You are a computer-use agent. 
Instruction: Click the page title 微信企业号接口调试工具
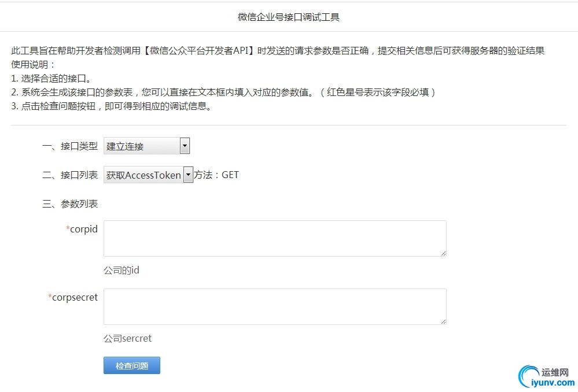click(289, 17)
